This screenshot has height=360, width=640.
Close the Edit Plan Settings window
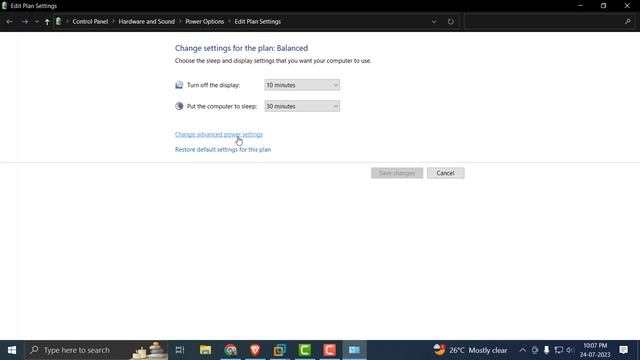click(627, 6)
